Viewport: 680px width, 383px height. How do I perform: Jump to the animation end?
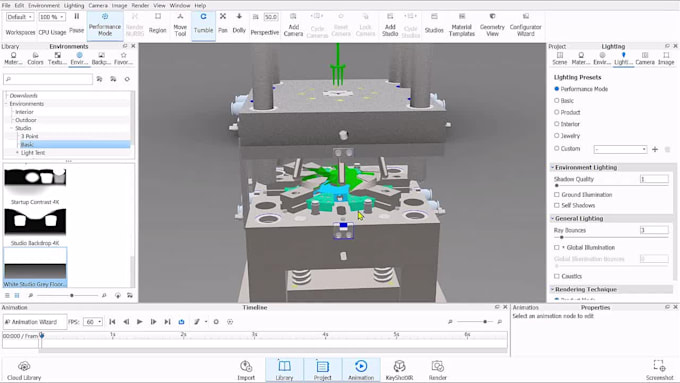coord(167,322)
